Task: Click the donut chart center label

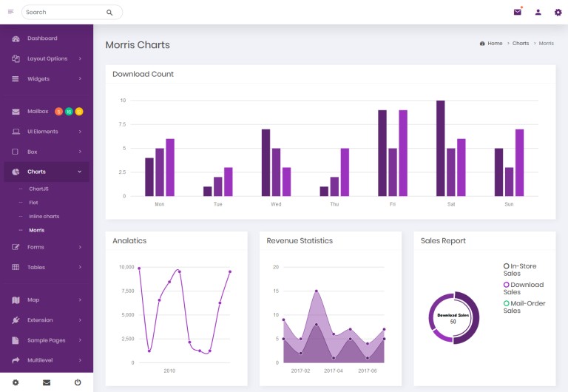Action: click(453, 319)
